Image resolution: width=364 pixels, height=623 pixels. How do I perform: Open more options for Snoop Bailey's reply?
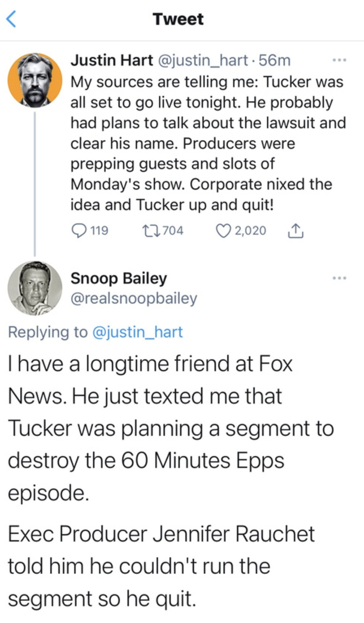pos(339,278)
